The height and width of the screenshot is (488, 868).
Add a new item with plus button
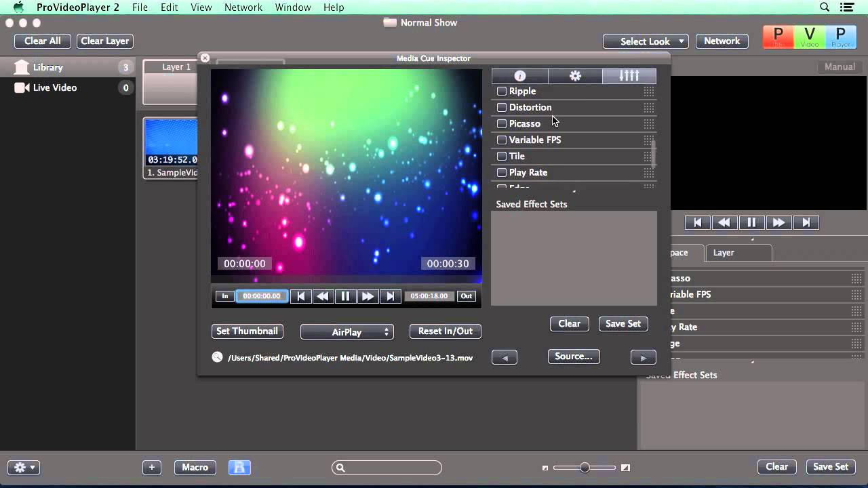pos(152,467)
